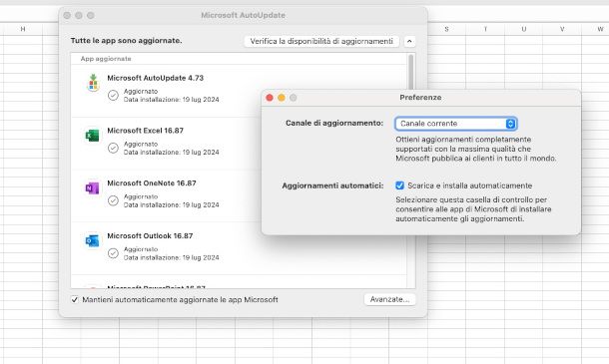Click the Microsoft OneNote app icon

tap(93, 188)
